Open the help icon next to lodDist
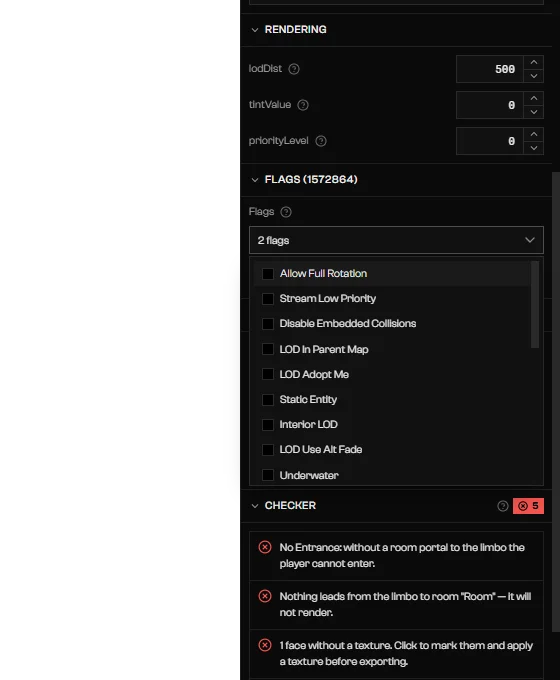The image size is (560, 680). 294,69
